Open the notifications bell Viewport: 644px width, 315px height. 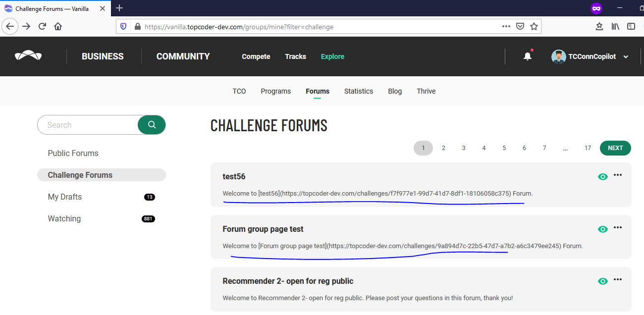(528, 56)
